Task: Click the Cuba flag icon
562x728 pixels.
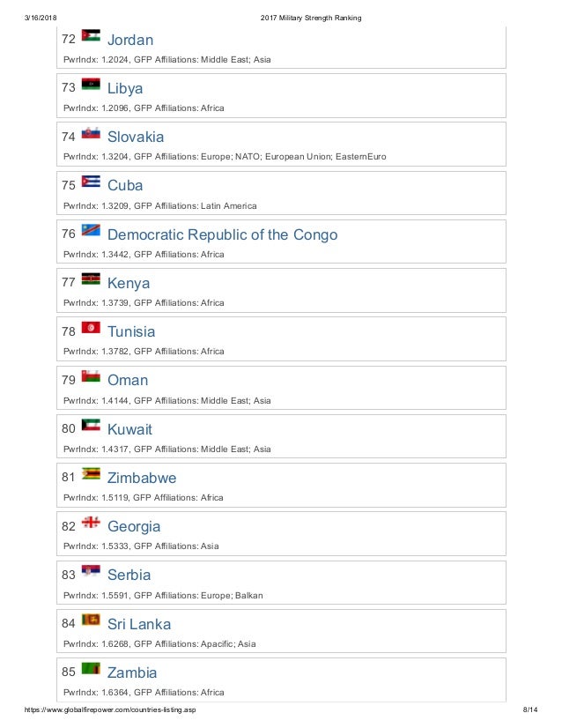Action: (91, 181)
